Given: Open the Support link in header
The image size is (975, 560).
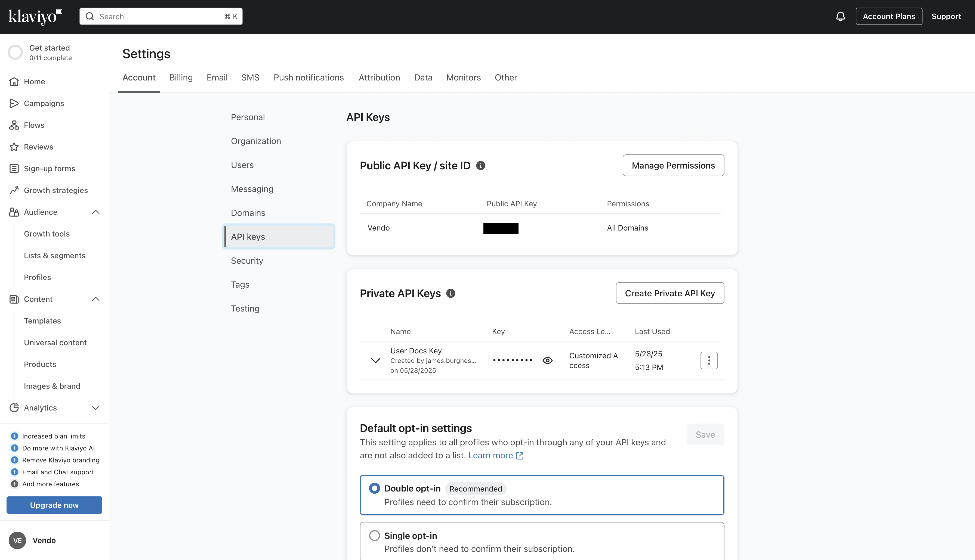Looking at the screenshot, I should point(946,16).
